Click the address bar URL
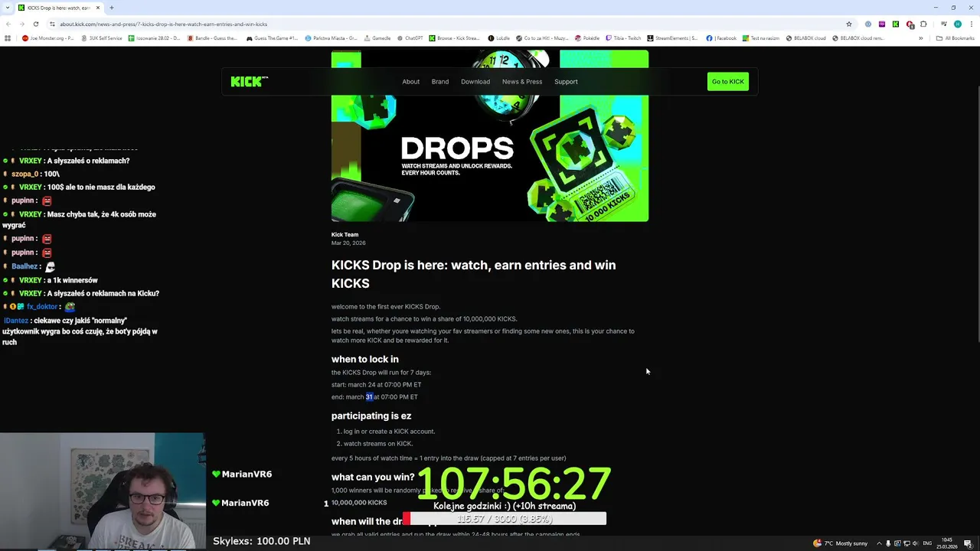 [x=164, y=24]
